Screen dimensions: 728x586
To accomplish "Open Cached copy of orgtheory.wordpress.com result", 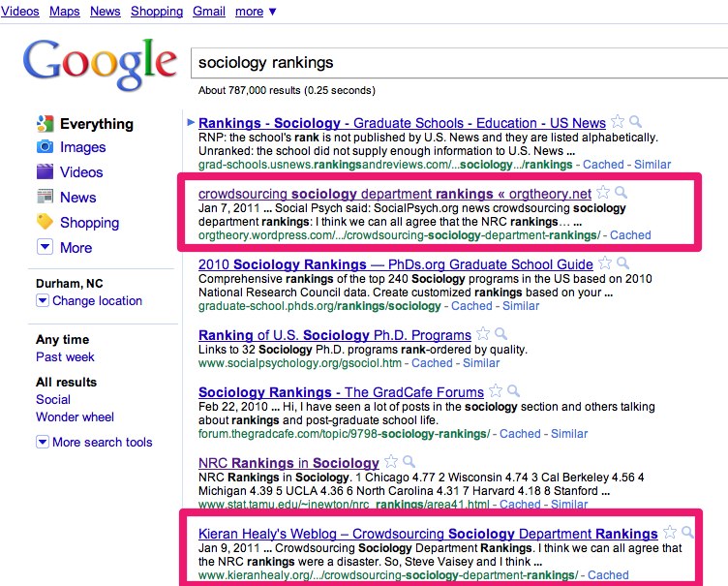I will (630, 234).
